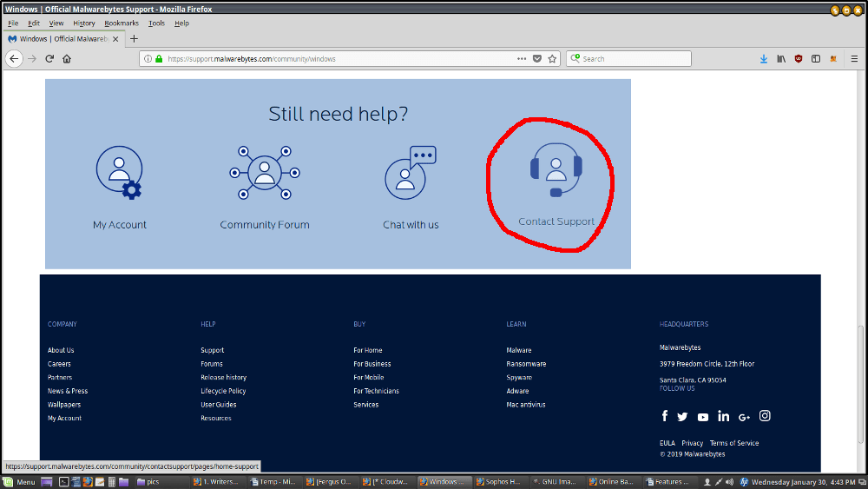Open Malwarebytes Google Plus page
The width and height of the screenshot is (868, 489).
coord(744,418)
